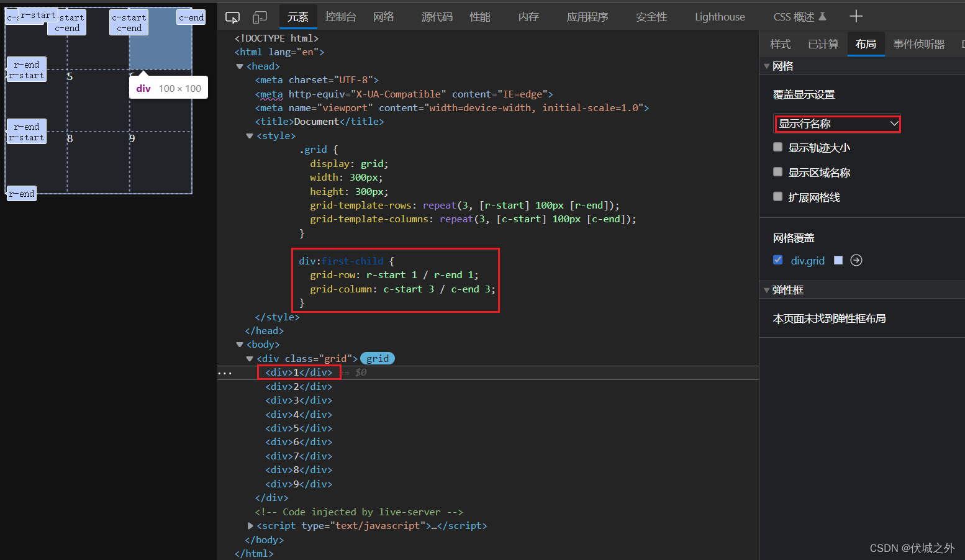Select the <div>6</div> DOM node
The width and height of the screenshot is (965, 560).
pos(299,442)
